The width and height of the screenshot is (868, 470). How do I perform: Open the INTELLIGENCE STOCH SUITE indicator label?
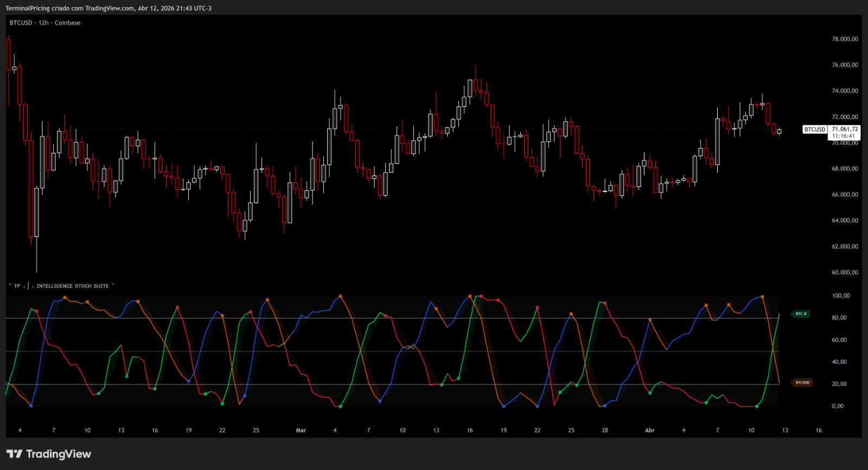point(73,286)
